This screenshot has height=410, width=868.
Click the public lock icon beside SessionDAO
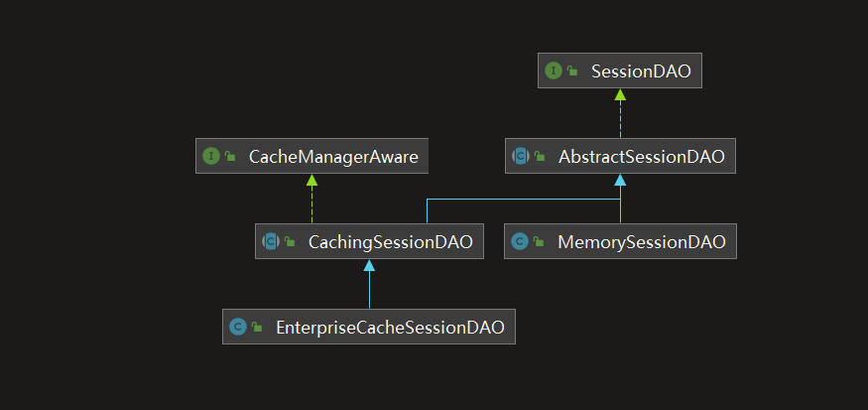point(572,71)
